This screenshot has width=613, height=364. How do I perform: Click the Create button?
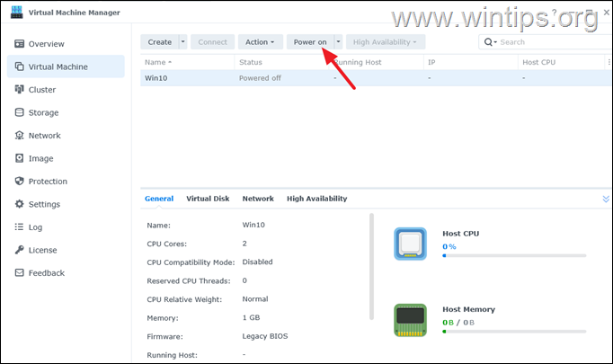coord(159,42)
